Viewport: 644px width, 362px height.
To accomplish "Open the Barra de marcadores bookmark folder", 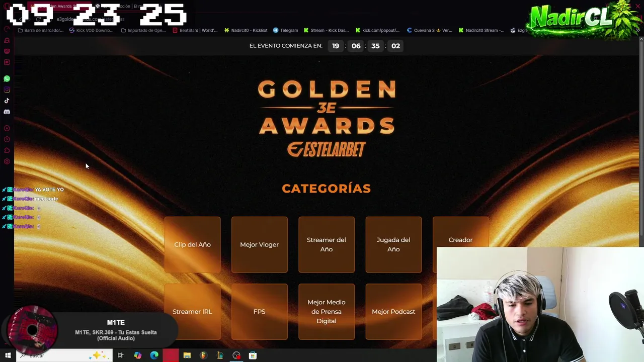I will click(41, 30).
